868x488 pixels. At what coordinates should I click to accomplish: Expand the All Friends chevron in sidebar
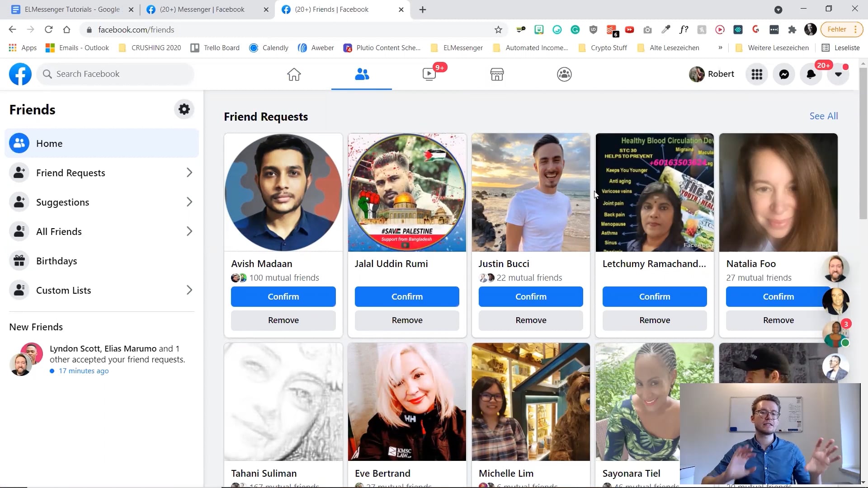(190, 231)
